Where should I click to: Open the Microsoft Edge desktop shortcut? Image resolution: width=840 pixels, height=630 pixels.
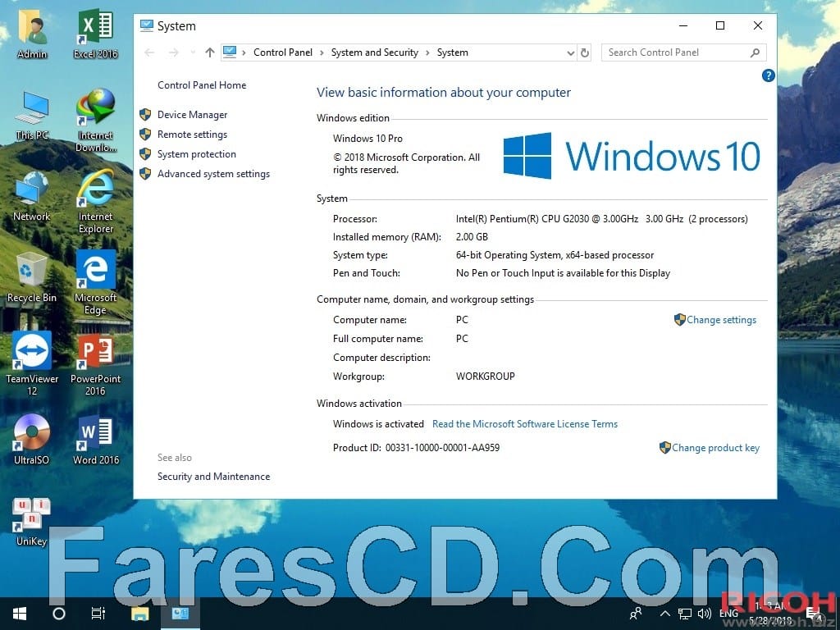point(95,283)
